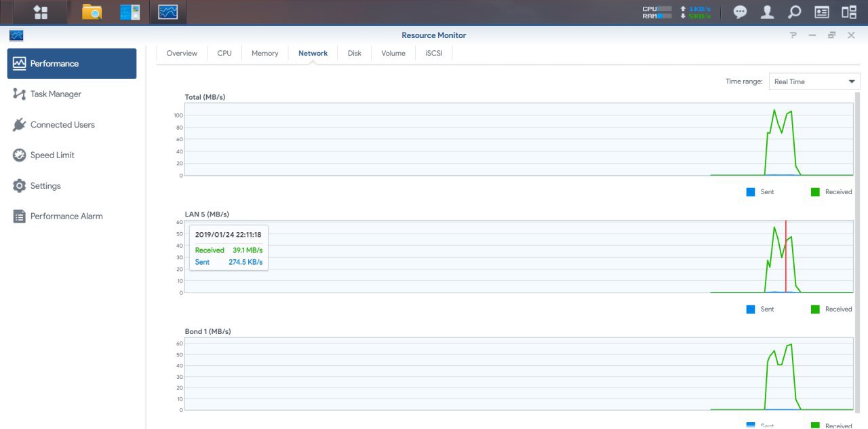Open the Notifications speech bubble icon
The height and width of the screenshot is (429, 868).
click(x=741, y=12)
